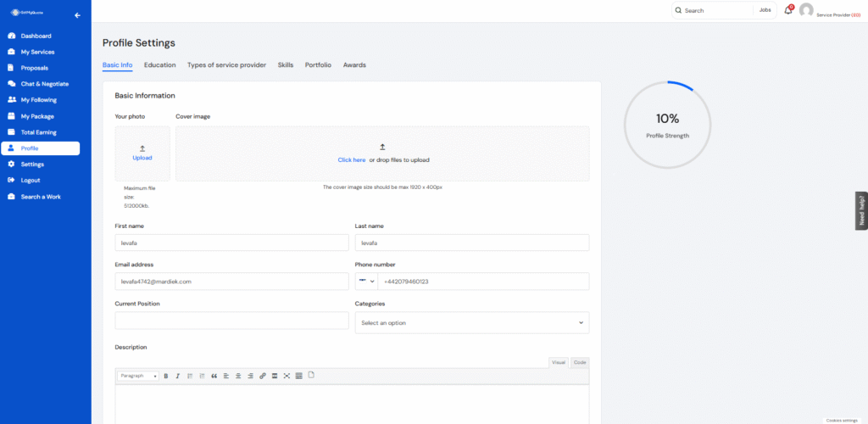This screenshot has height=424, width=868.
Task: Toggle the editor fullscreen icon
Action: (x=287, y=376)
